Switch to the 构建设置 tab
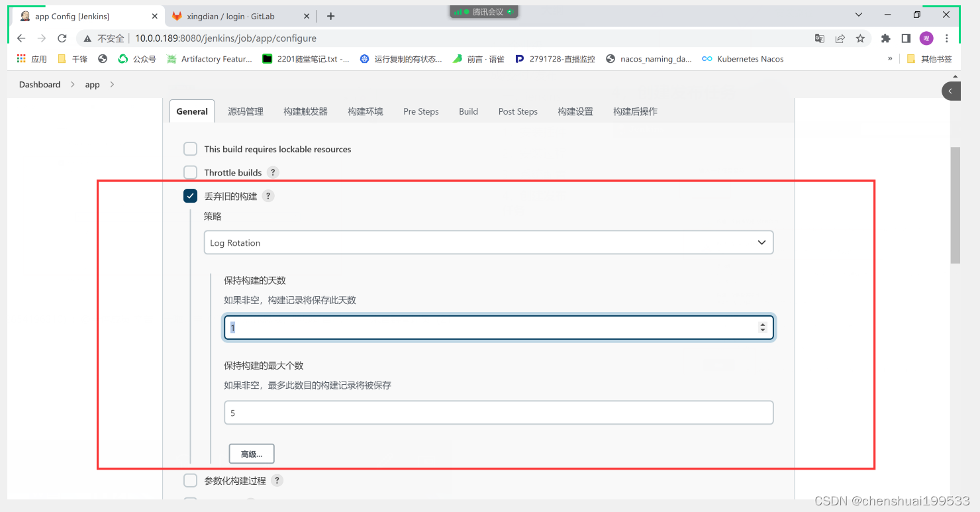Screen dimensions: 980x512 coord(575,111)
